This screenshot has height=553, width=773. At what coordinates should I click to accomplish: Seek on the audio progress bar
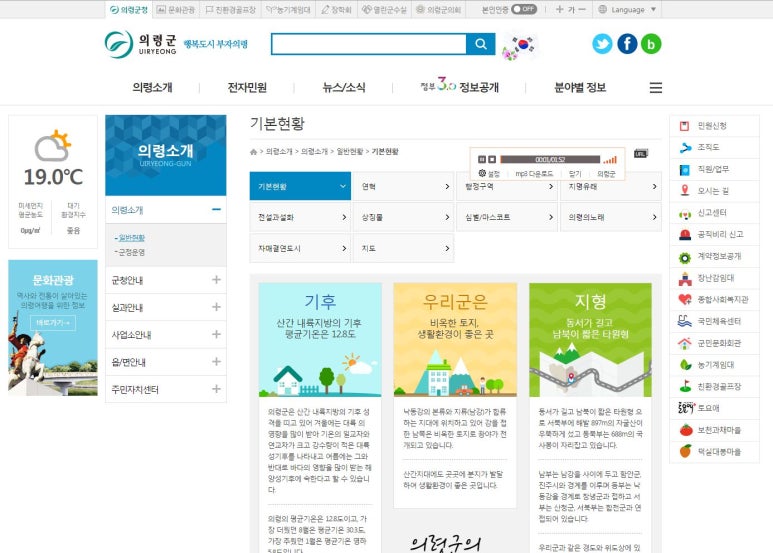[x=550, y=160]
